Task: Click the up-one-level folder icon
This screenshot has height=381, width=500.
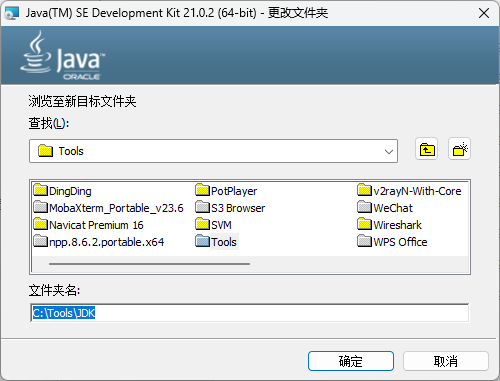Action: coord(427,149)
